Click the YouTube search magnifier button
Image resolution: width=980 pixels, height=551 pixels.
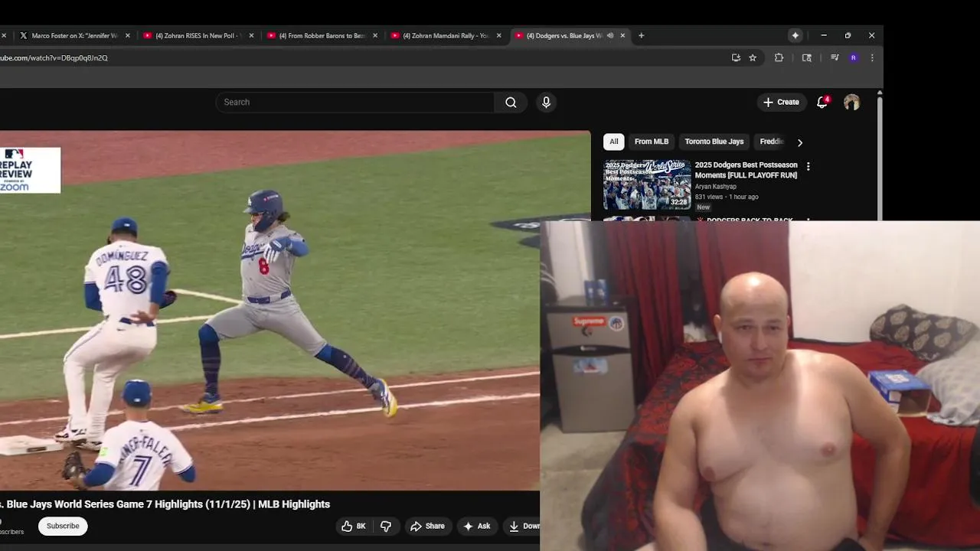coord(511,103)
